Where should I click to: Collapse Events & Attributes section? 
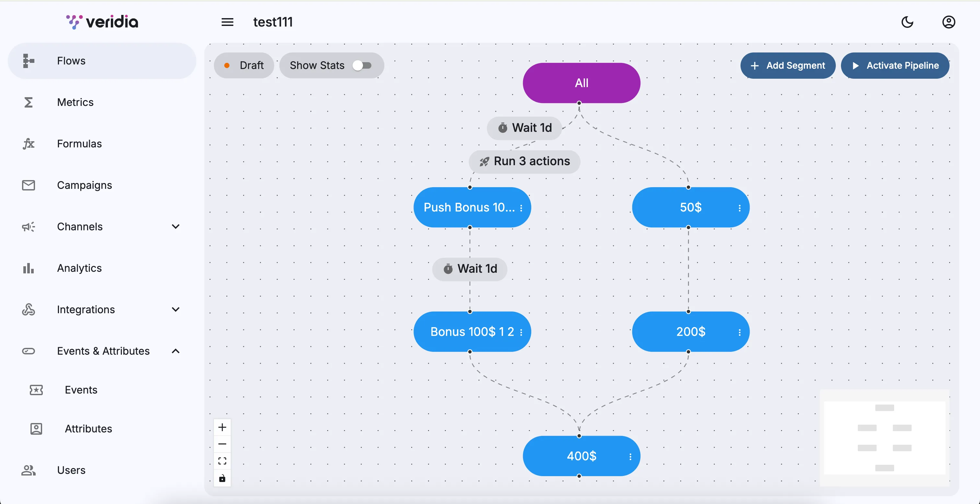click(x=175, y=351)
